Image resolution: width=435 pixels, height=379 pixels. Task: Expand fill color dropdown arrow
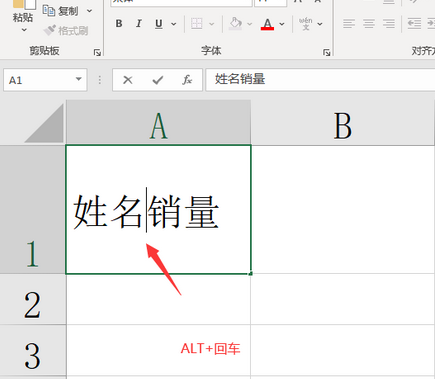point(250,24)
